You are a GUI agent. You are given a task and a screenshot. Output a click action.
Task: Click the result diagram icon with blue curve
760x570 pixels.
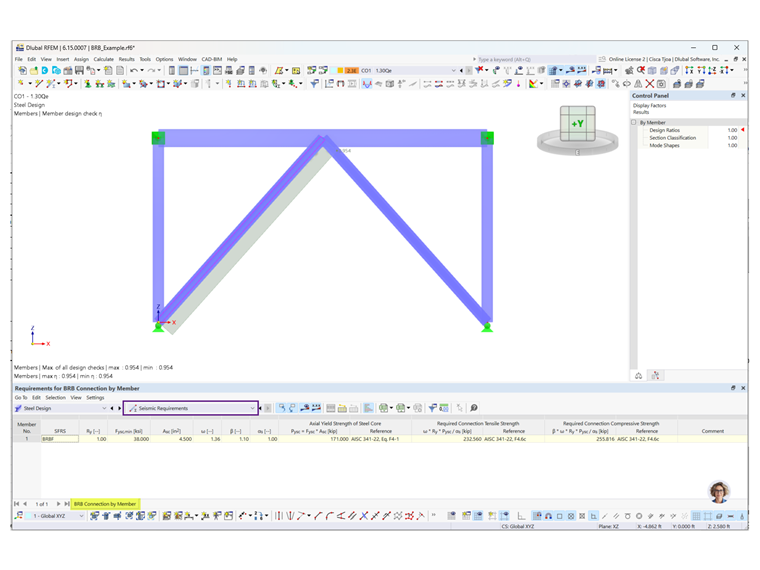366,84
